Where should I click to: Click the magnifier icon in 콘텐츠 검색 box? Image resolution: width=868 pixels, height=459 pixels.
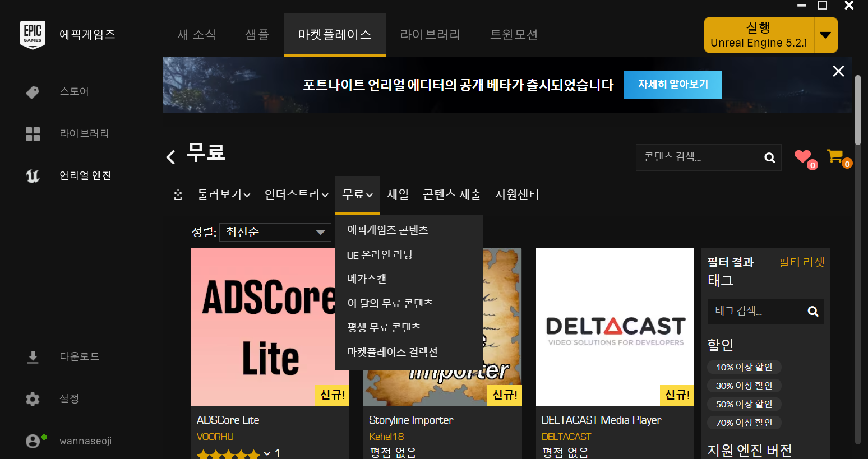point(770,157)
